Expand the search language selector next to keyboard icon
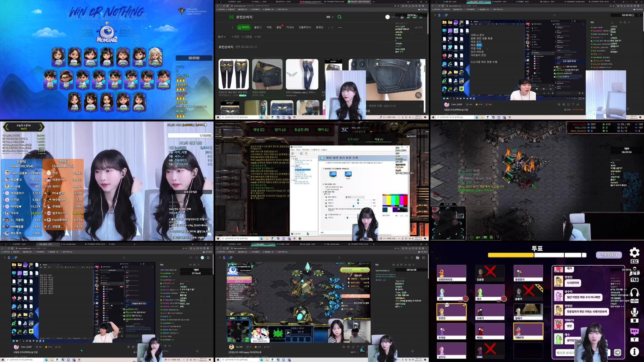This screenshot has height=362, width=644. point(332,17)
